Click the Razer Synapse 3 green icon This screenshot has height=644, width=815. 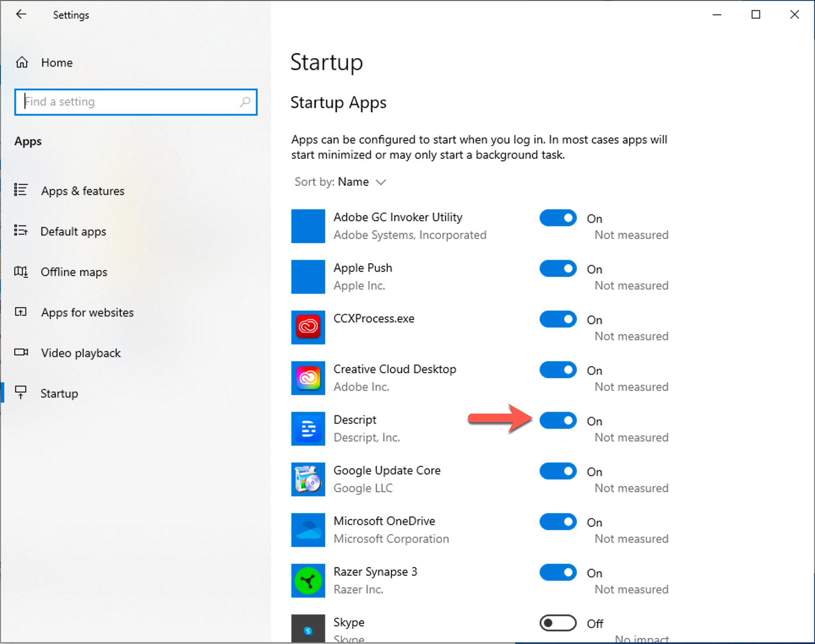(x=308, y=581)
